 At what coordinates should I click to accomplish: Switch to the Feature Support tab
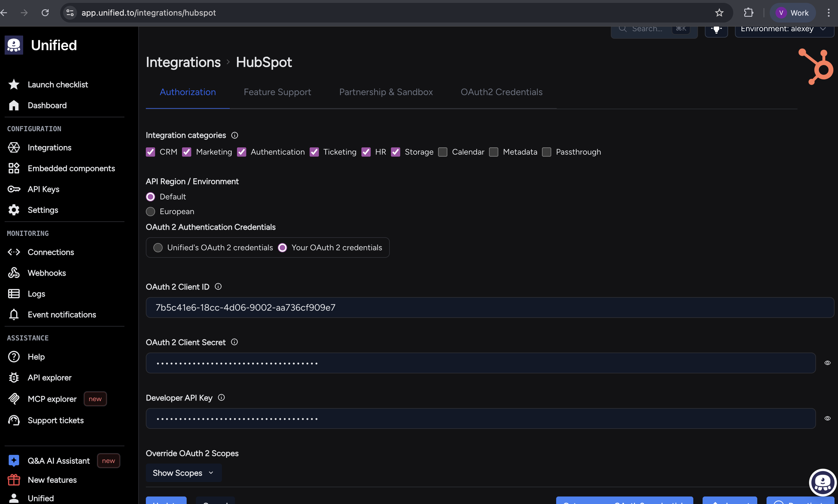[x=277, y=92]
